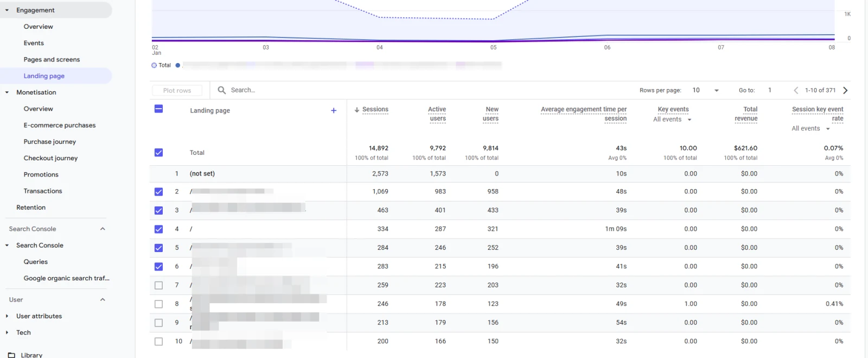Image resolution: width=868 pixels, height=358 pixels.
Task: Open Queries report
Action: 36,262
